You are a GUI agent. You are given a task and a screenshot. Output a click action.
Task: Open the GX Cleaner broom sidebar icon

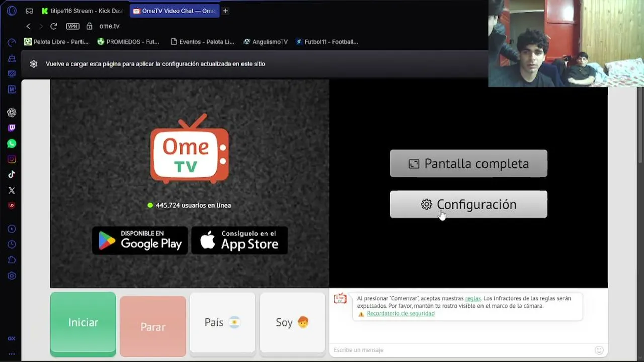click(12, 58)
